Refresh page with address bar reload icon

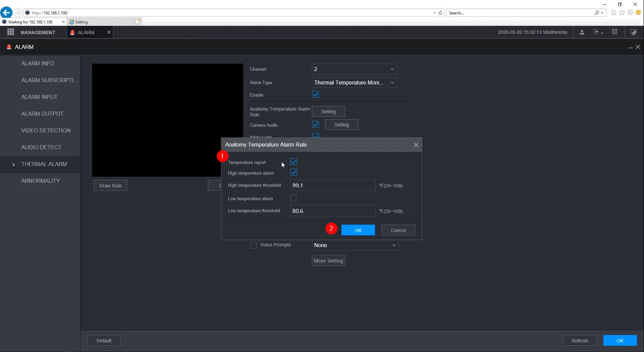pos(440,13)
